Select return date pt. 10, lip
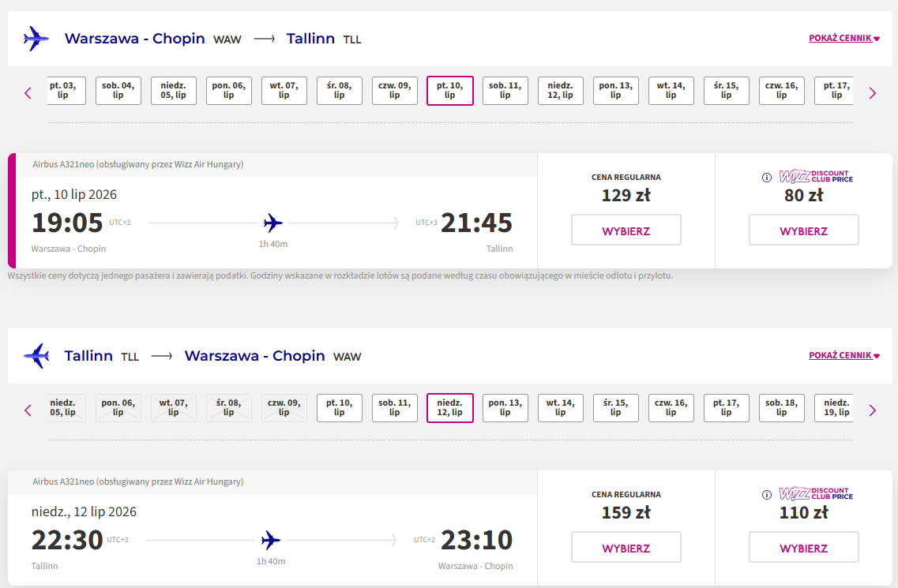This screenshot has height=588, width=898. 340,407
